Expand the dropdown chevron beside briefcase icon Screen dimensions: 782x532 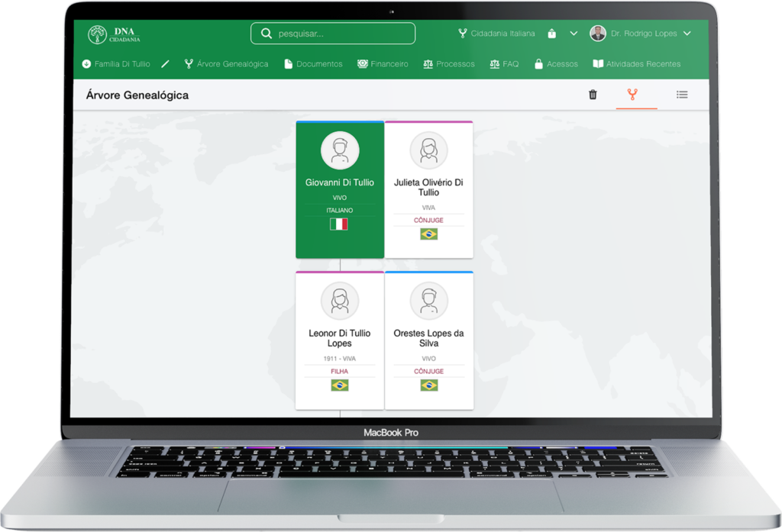tap(574, 34)
